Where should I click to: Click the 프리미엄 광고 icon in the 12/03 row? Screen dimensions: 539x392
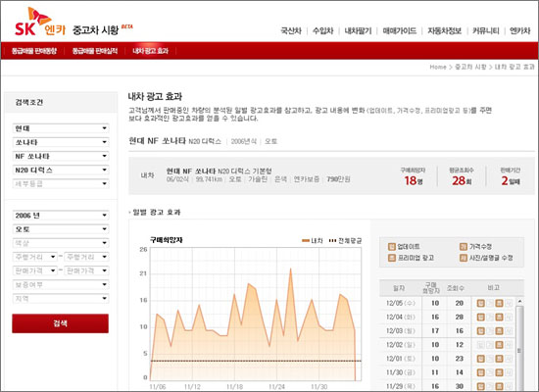click(499, 331)
